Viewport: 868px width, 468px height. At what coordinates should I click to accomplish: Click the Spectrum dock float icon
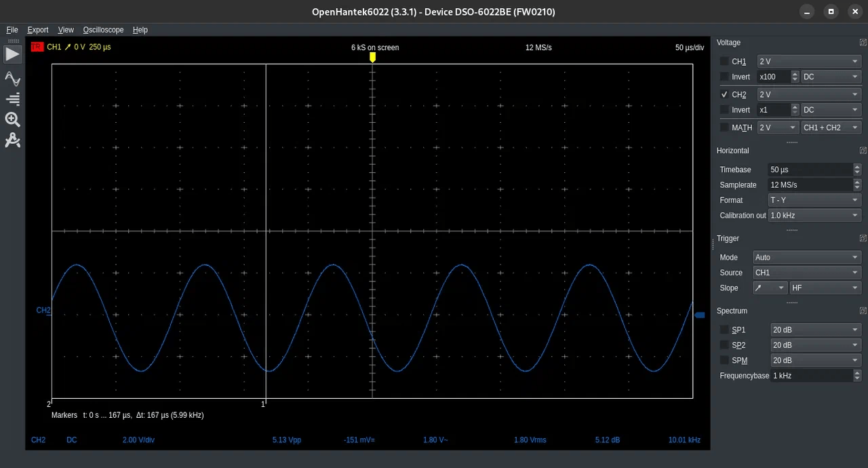[x=863, y=311]
